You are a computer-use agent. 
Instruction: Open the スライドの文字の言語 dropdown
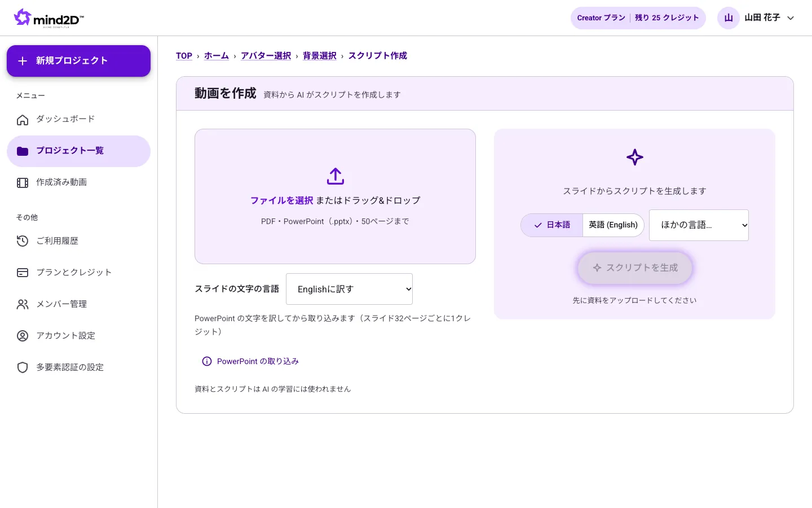(x=349, y=289)
